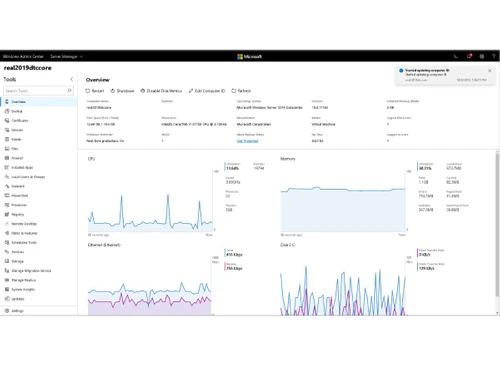Open the Installed Apps tool
Viewport: 500px width, 375px height.
click(39, 167)
